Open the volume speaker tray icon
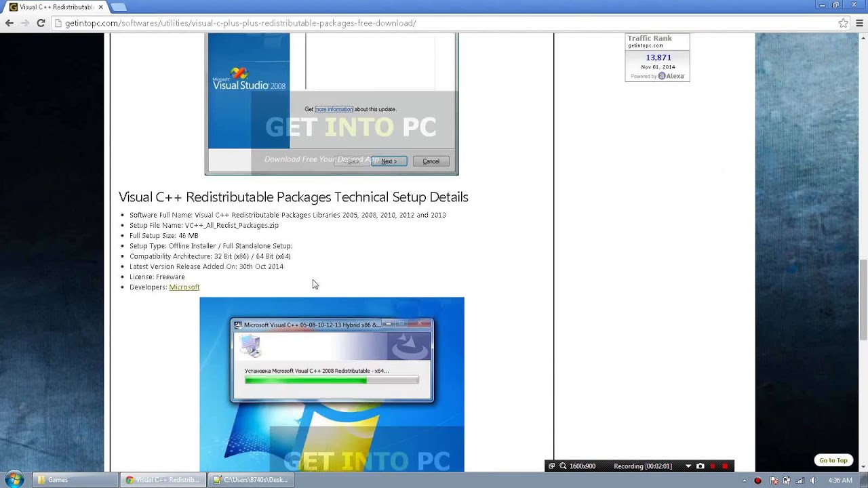 click(x=813, y=481)
